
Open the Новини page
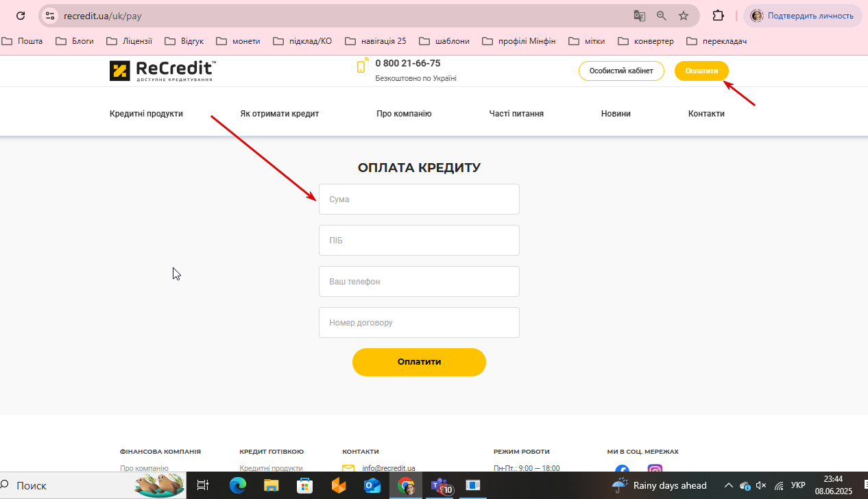click(616, 114)
